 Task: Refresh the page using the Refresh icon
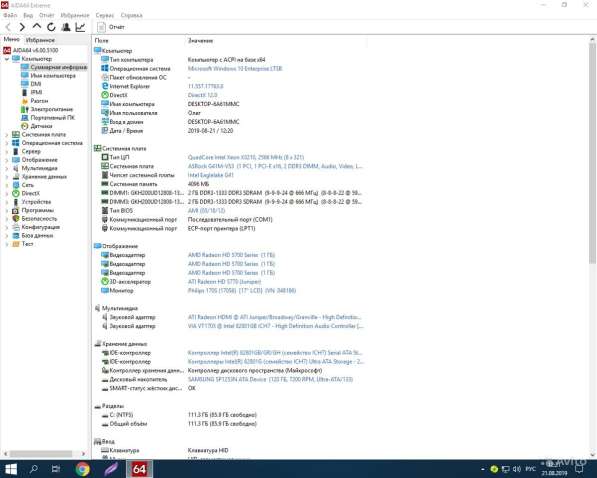point(51,27)
